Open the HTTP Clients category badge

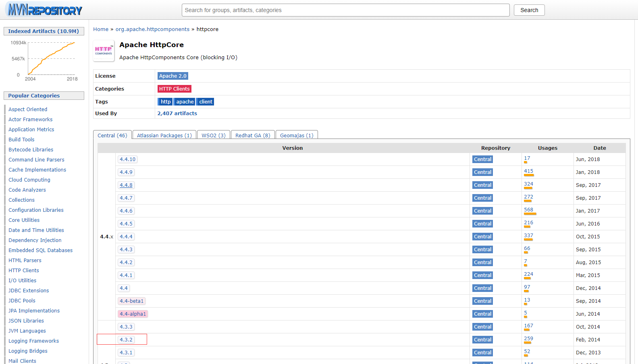tap(174, 89)
